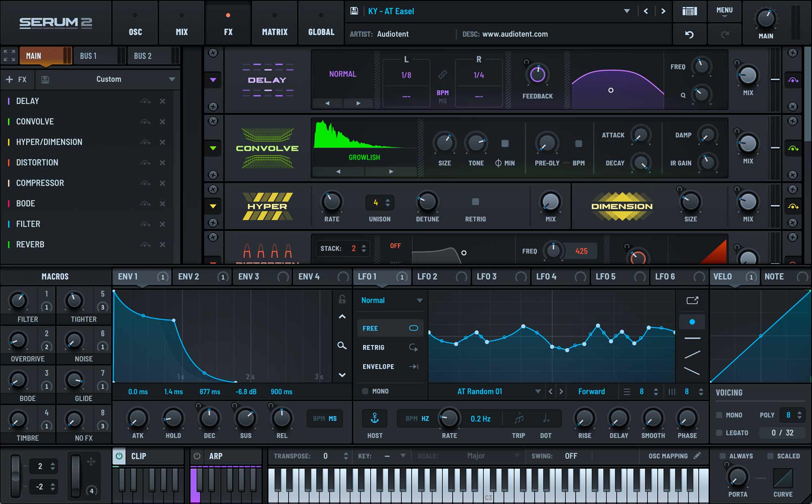Adjust the MAIN volume knob

(765, 19)
